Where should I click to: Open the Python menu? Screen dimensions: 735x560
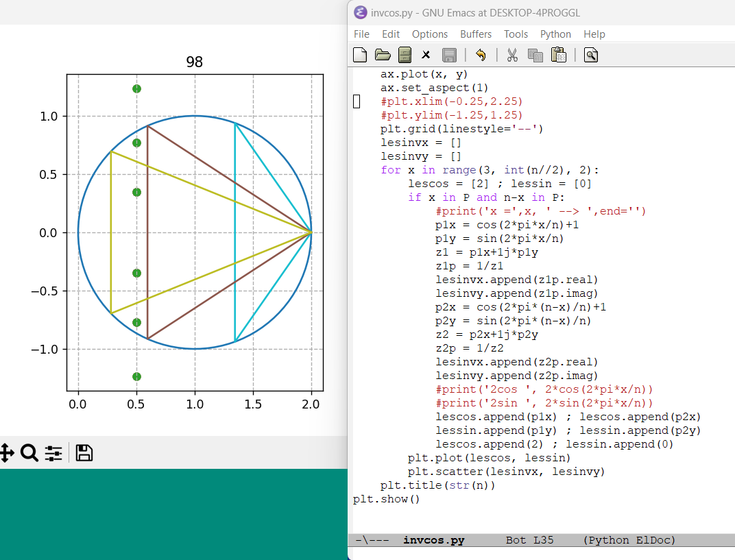(555, 34)
